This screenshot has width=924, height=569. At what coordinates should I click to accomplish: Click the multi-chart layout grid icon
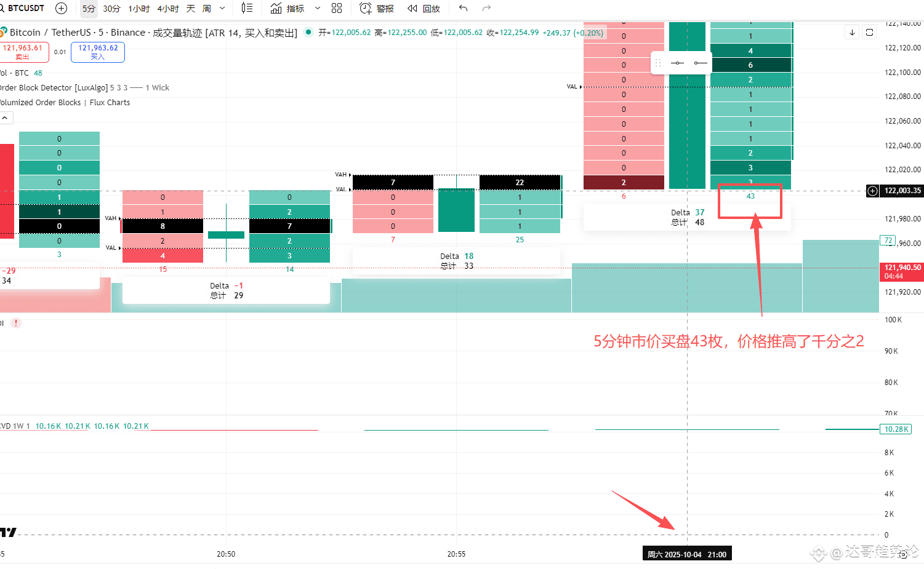(336, 8)
